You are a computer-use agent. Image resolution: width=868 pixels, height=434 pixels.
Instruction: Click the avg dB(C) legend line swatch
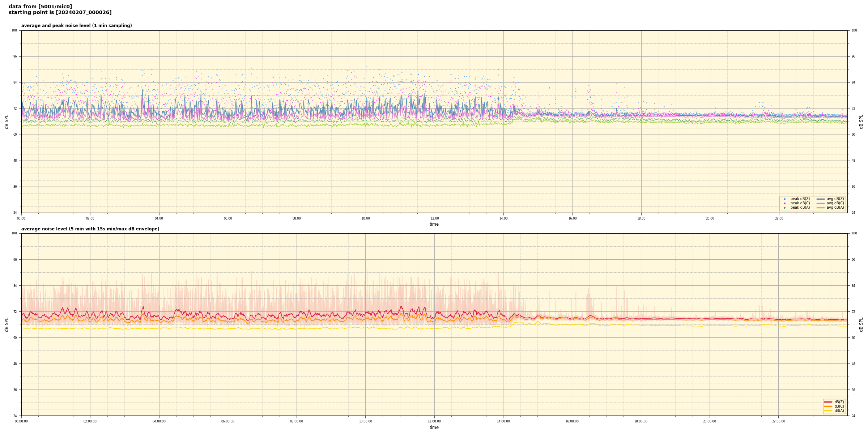[x=820, y=203]
